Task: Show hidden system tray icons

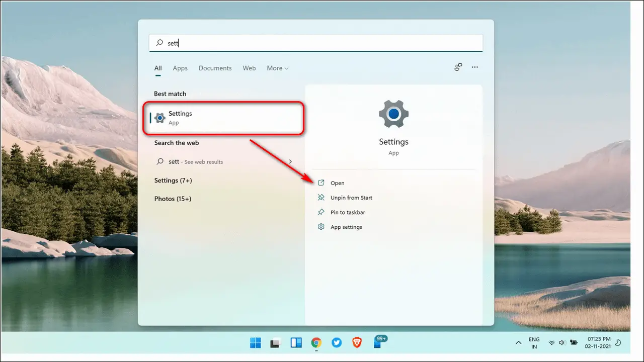Action: coord(518,343)
